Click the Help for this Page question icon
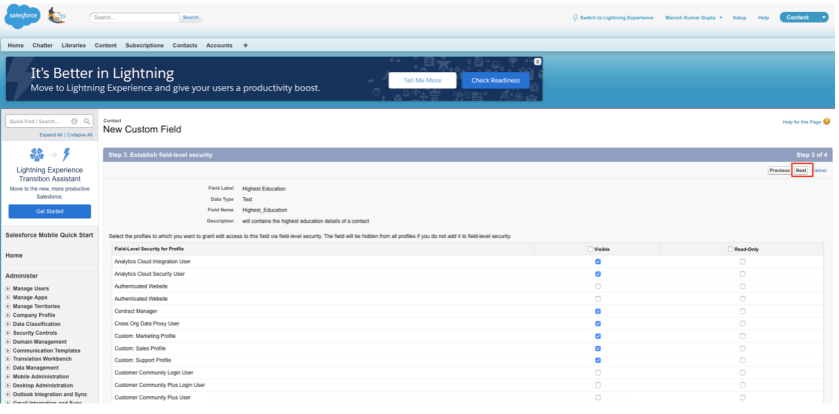The width and height of the screenshot is (839, 414). pos(826,122)
